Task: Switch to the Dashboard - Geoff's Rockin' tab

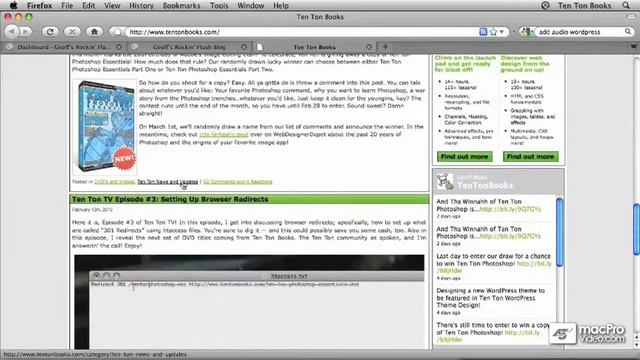Action: pyautogui.click(x=63, y=47)
